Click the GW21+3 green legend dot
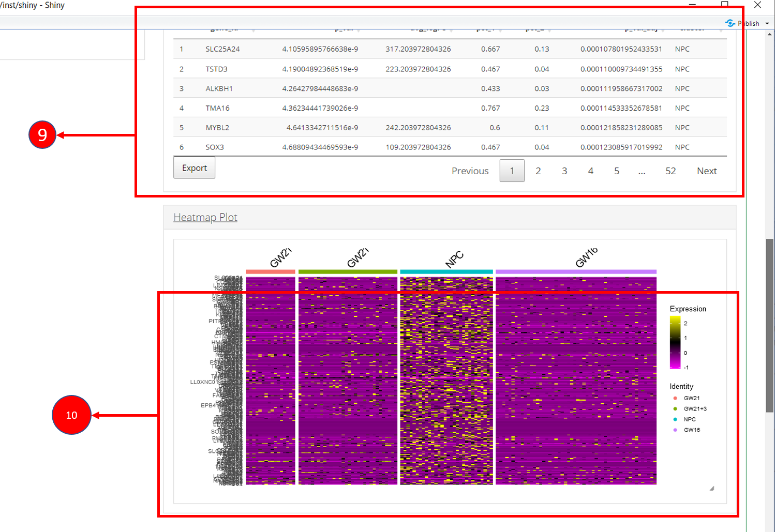 pyautogui.click(x=675, y=409)
